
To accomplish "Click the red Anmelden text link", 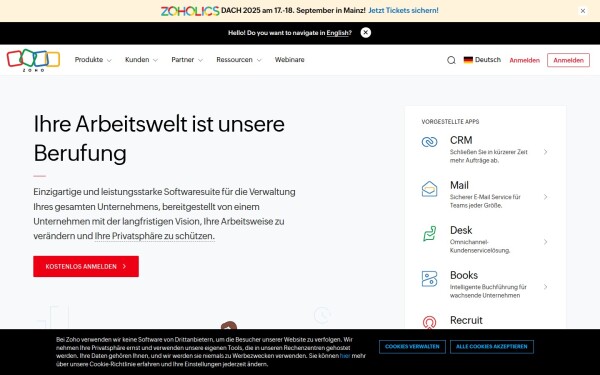I will (x=525, y=60).
